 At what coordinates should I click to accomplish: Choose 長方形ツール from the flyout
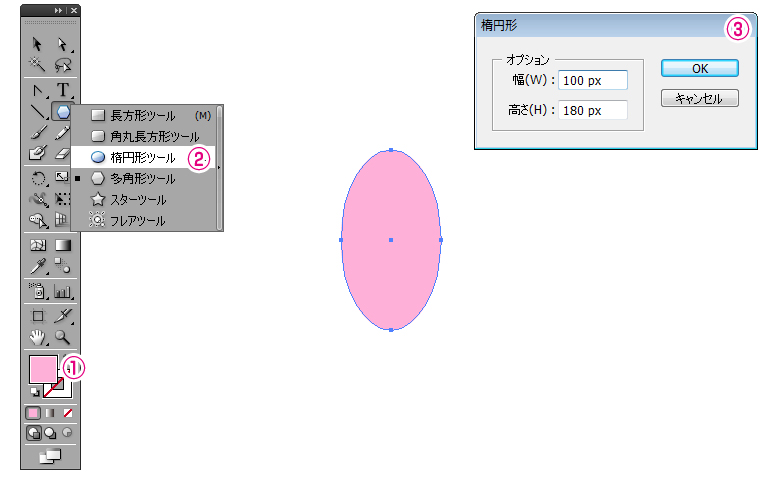click(144, 116)
